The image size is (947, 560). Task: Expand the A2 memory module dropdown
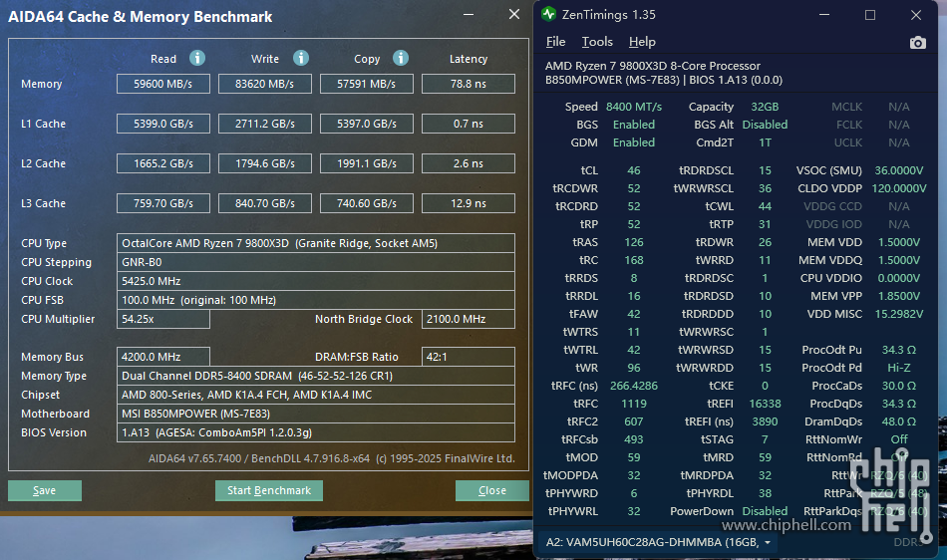[x=769, y=542]
